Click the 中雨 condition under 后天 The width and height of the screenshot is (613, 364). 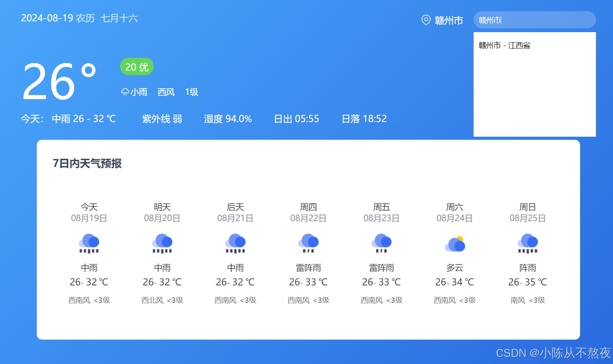pyautogui.click(x=235, y=268)
